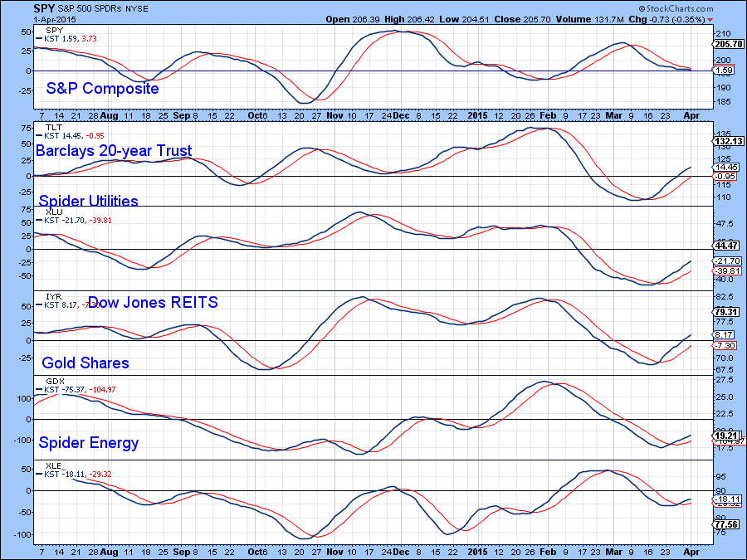
Task: Click the red -7.30 tag on right axis
Action: 725,346
